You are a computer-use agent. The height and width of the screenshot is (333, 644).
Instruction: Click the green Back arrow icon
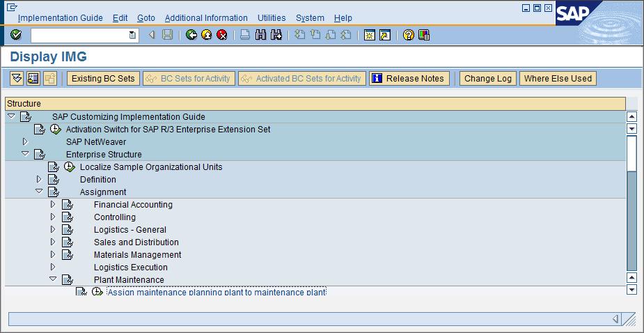pos(191,35)
